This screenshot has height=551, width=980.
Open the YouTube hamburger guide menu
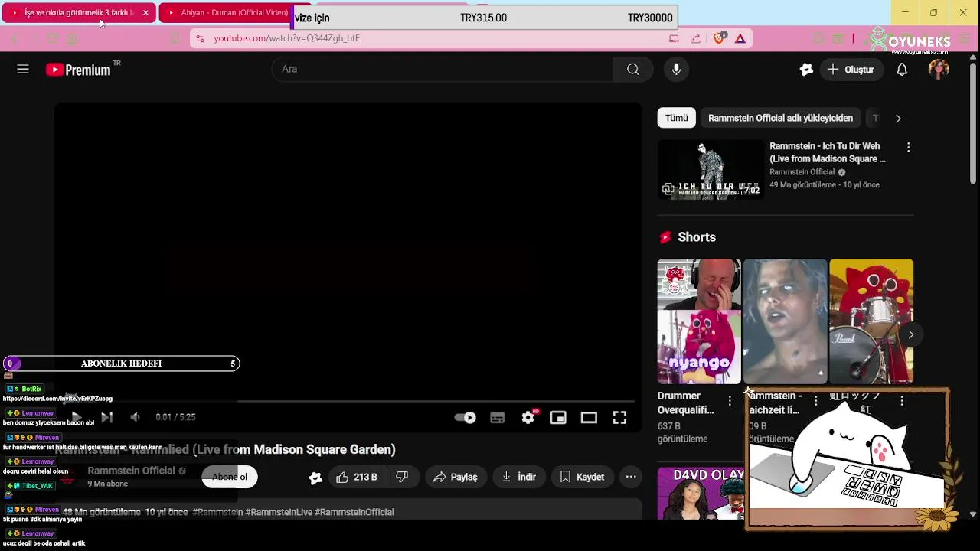point(23,69)
